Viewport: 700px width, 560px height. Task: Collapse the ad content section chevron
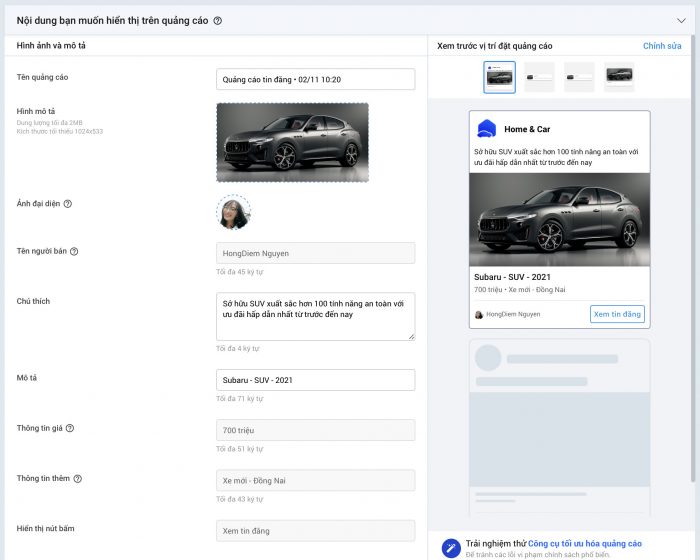tap(681, 21)
